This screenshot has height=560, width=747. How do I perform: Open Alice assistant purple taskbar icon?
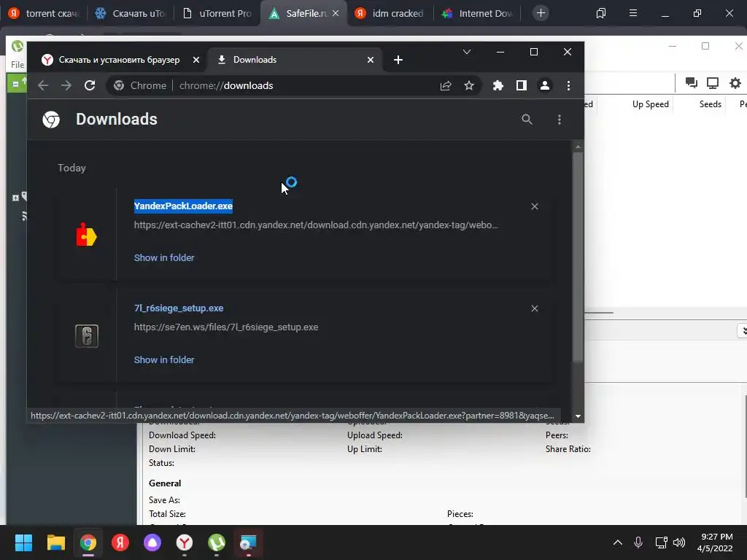click(x=152, y=542)
